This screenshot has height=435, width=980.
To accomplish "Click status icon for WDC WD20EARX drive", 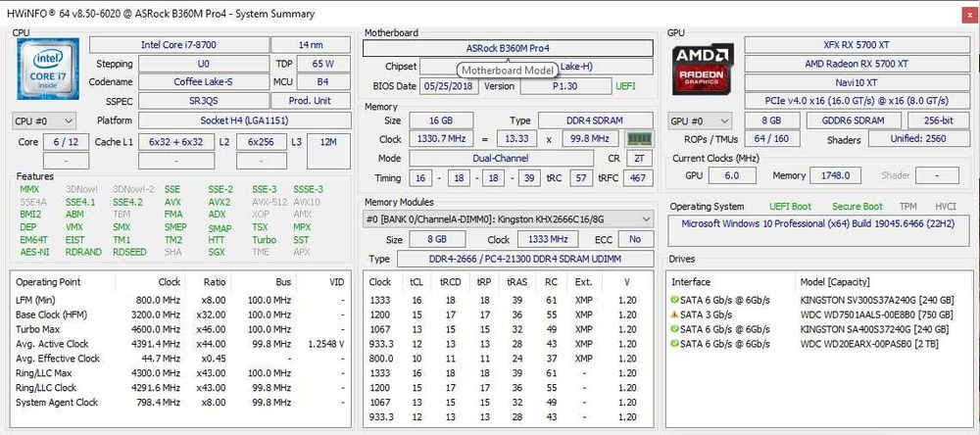I will [x=674, y=344].
